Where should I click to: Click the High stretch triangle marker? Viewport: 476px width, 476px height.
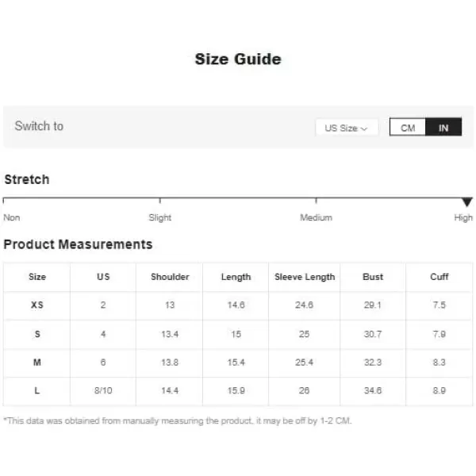coord(467,202)
